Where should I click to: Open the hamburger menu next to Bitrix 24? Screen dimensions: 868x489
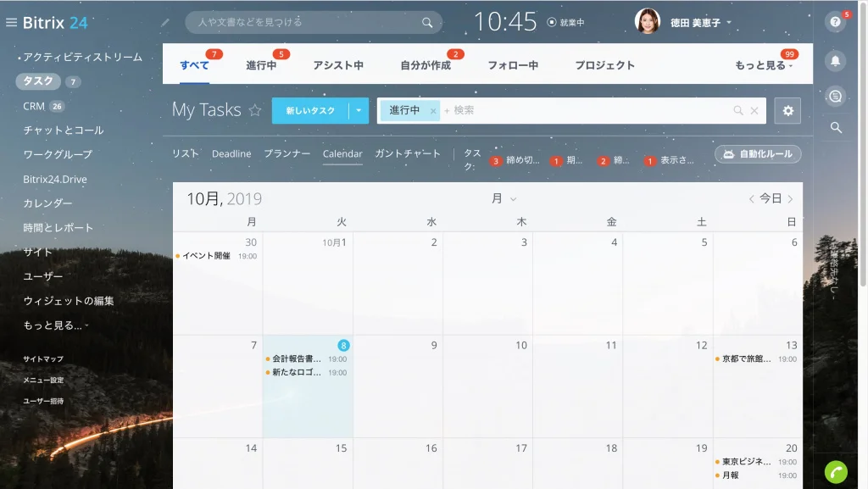[x=11, y=23]
